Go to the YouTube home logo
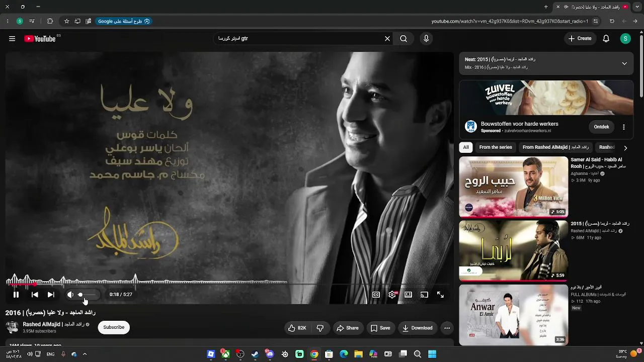 click(40, 39)
